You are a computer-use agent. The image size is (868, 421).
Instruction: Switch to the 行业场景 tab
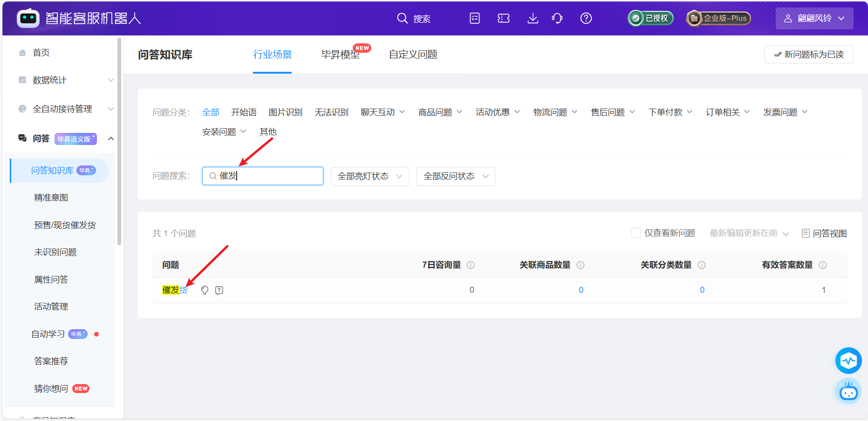click(x=272, y=55)
